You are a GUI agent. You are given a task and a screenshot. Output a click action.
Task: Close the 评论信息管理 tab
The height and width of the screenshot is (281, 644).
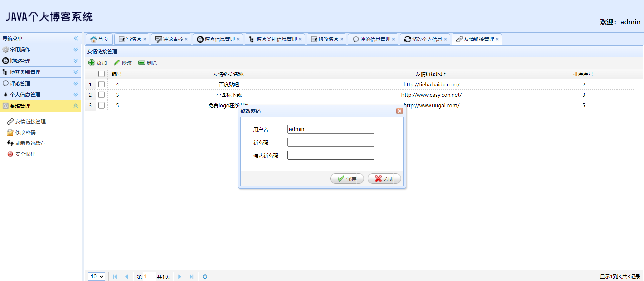coord(393,39)
